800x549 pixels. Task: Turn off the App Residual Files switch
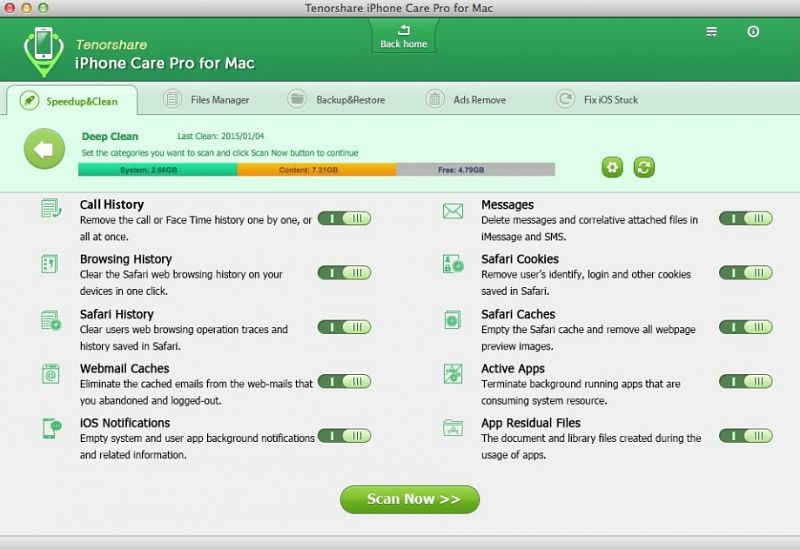pyautogui.click(x=746, y=436)
